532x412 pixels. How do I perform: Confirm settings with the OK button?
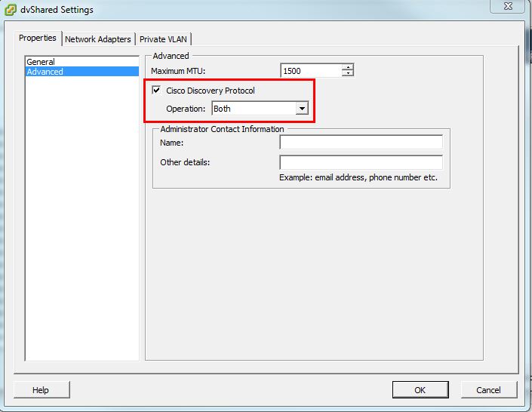[420, 390]
